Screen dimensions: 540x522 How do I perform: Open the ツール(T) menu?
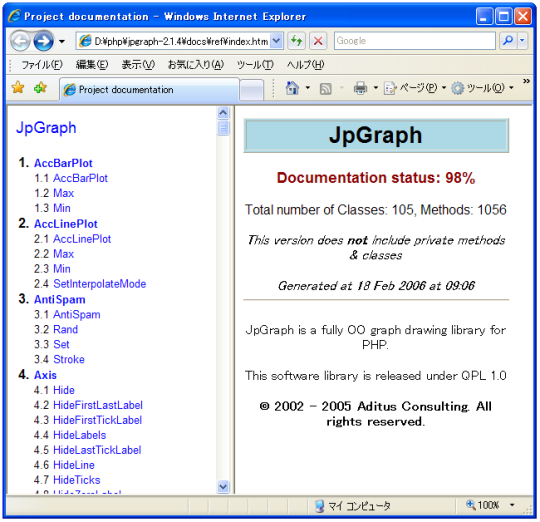point(255,65)
